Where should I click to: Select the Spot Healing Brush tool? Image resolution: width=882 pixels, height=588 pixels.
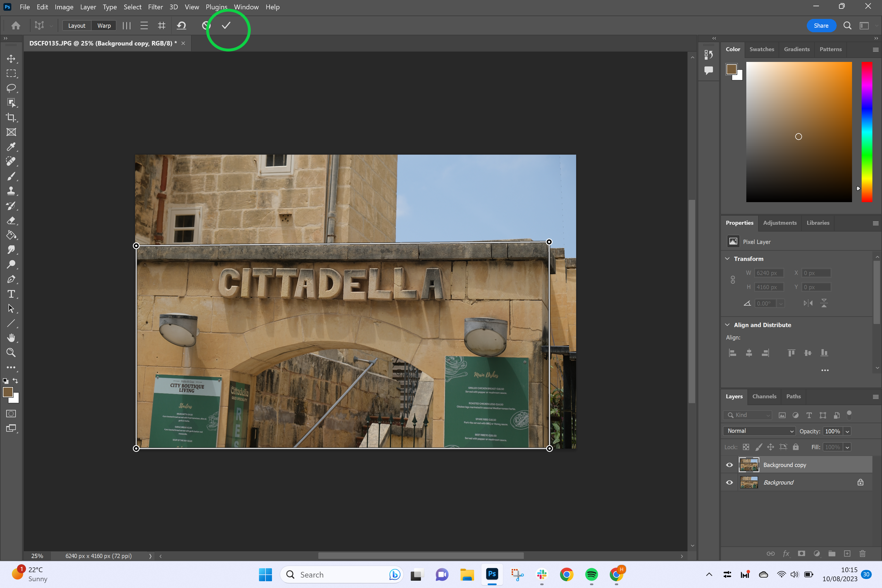click(11, 161)
